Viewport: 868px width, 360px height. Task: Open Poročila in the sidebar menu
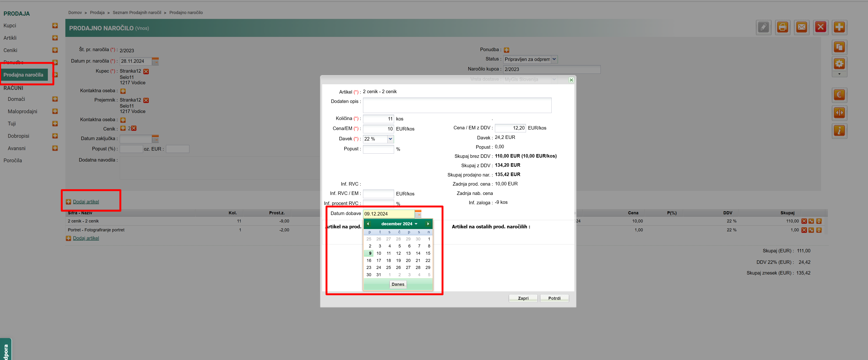click(13, 160)
